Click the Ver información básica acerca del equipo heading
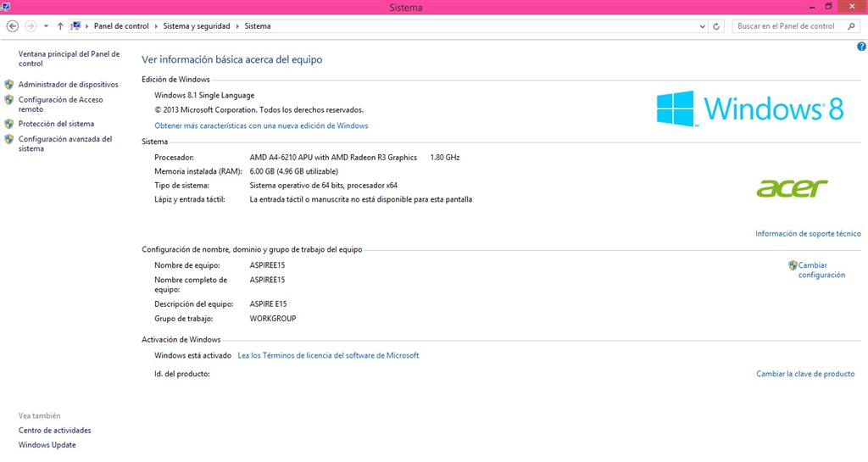 click(x=232, y=59)
